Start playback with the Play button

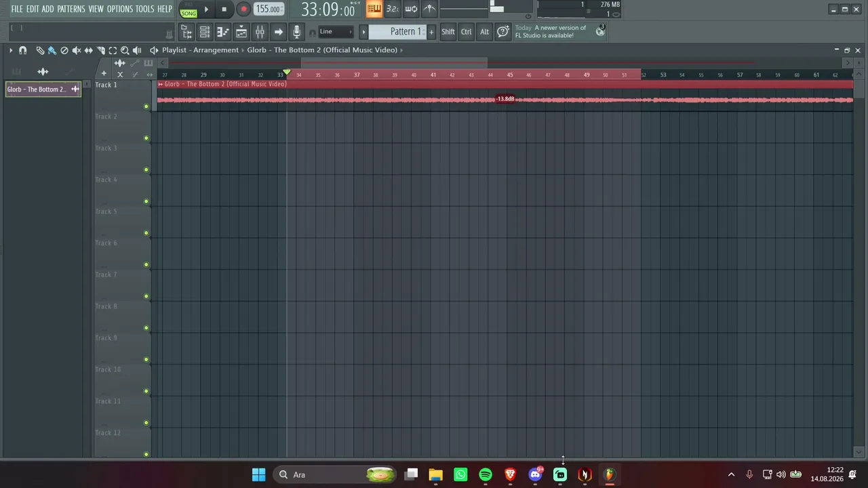206,9
